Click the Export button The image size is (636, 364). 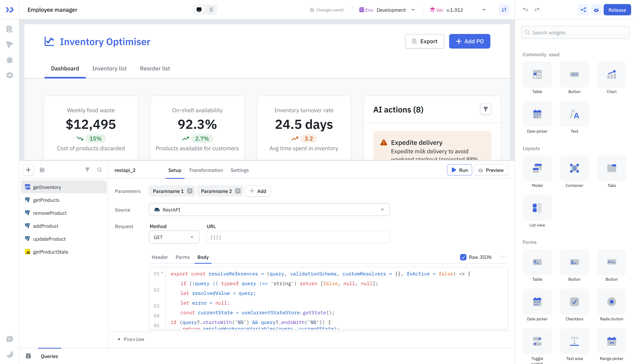(x=424, y=41)
